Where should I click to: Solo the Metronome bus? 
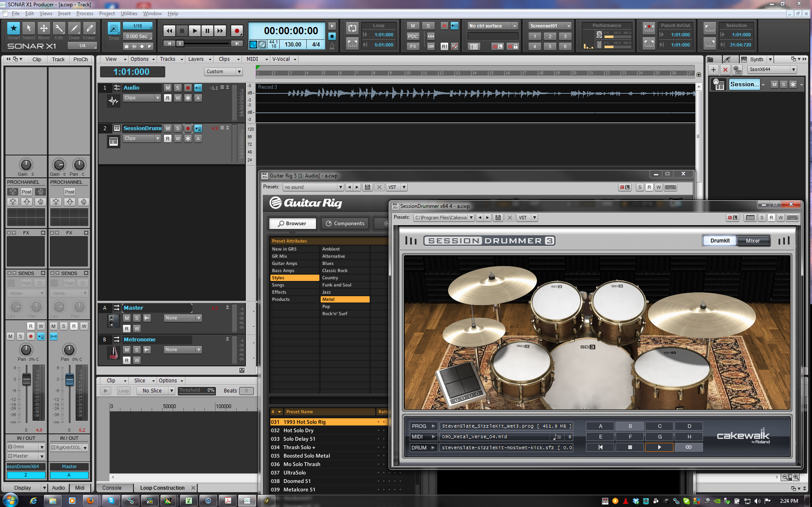click(136, 349)
